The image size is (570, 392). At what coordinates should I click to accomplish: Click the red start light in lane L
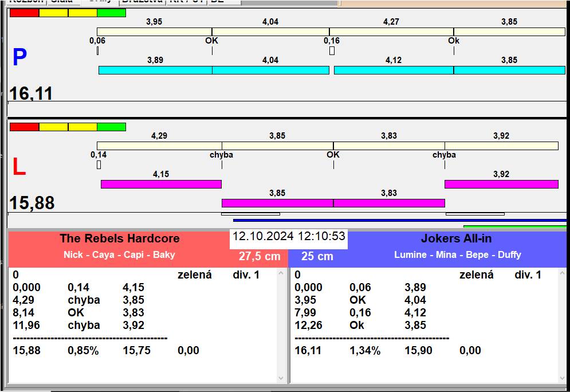pos(25,127)
